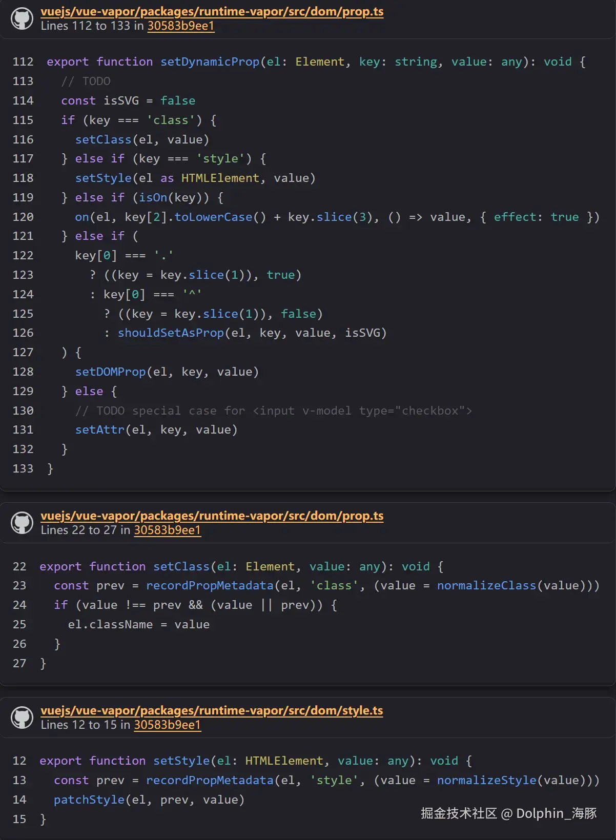Screen dimensions: 616x840
Task: Click patchStyle(el, prev, value) call
Action: [149, 800]
